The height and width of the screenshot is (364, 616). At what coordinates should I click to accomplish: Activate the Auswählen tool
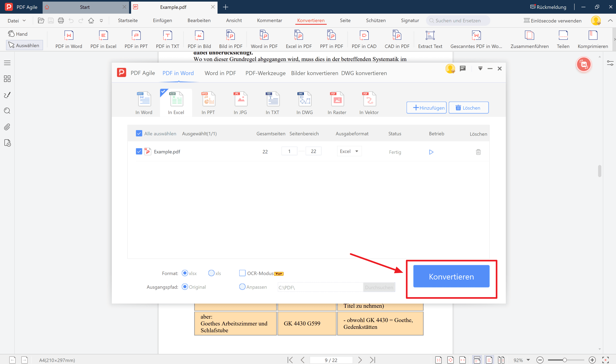click(24, 45)
